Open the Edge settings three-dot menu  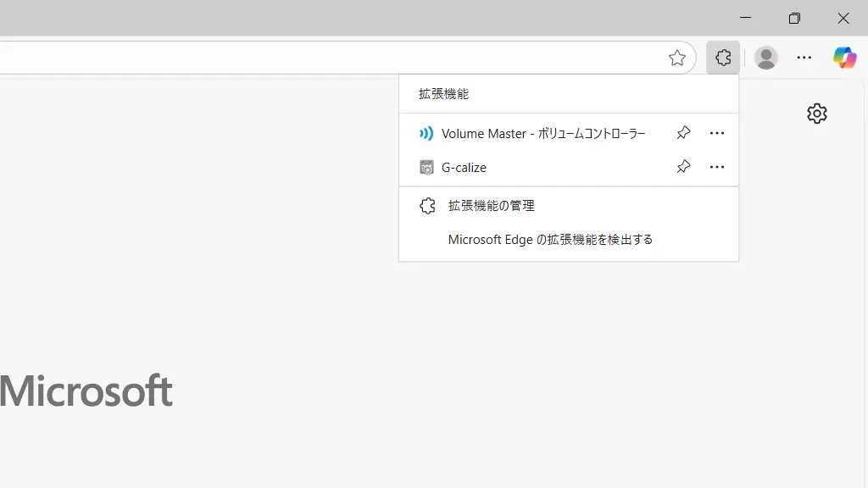click(x=804, y=58)
